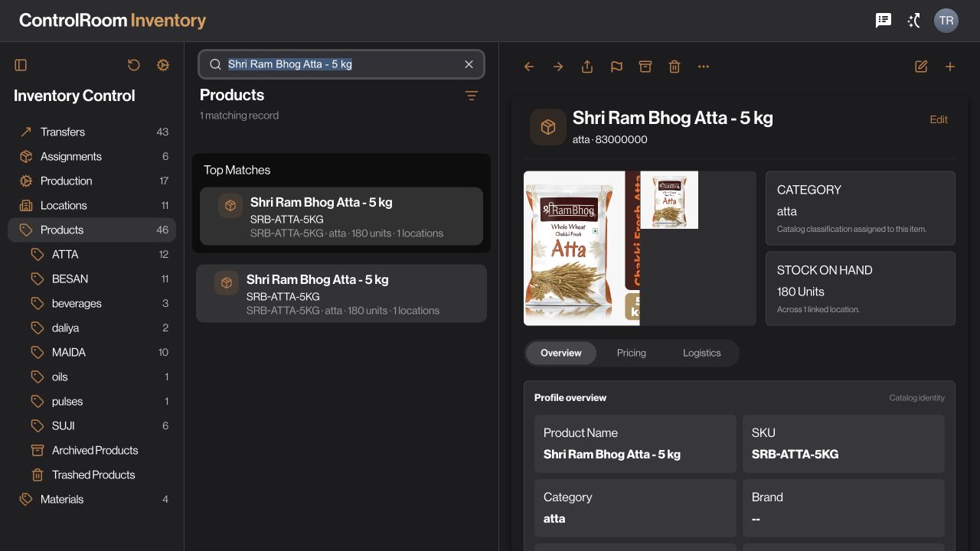
Task: Click the '1 matching record' text
Action: point(239,116)
